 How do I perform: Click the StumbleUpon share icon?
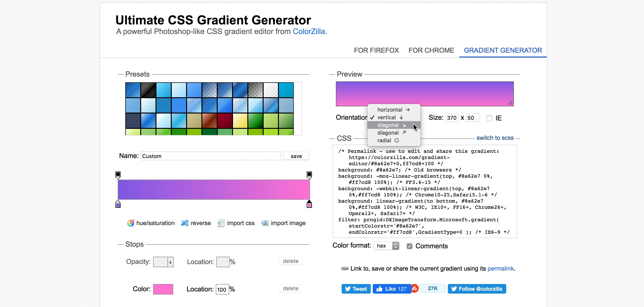coord(415,289)
